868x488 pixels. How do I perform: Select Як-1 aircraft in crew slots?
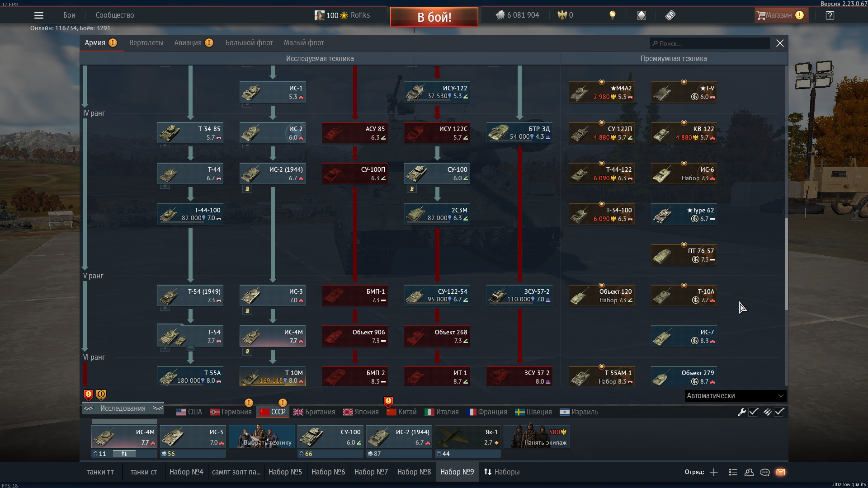point(468,437)
